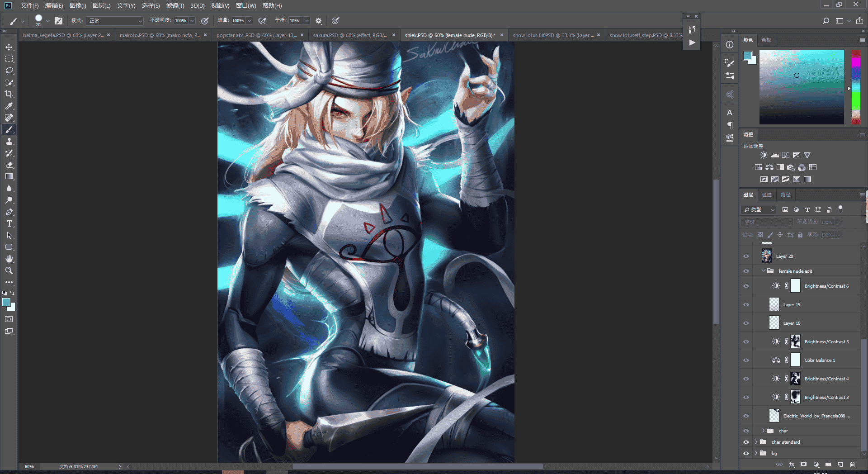Click the delete layer trash icon
The height and width of the screenshot is (474, 868).
click(x=852, y=465)
